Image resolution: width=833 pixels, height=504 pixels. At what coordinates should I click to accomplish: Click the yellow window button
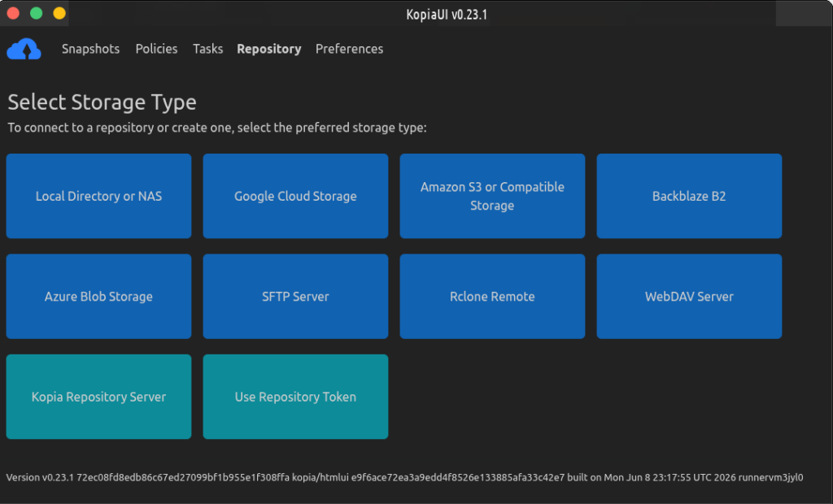click(59, 13)
